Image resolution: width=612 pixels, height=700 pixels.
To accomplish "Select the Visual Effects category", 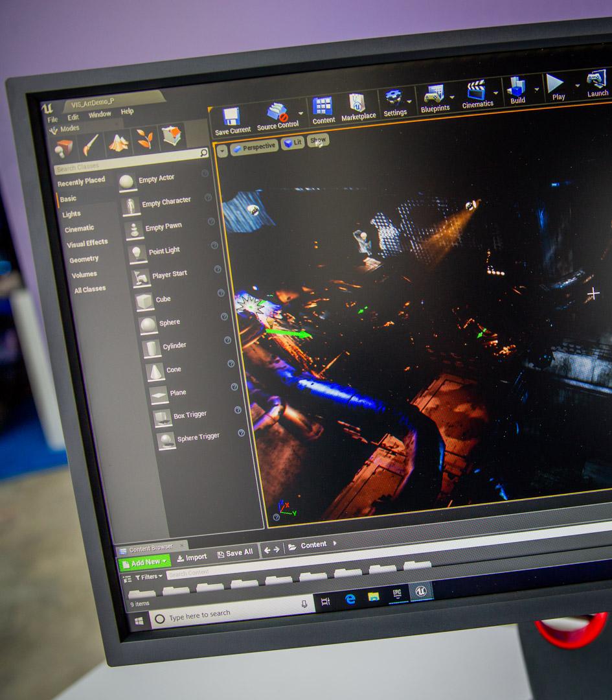I will tap(87, 243).
